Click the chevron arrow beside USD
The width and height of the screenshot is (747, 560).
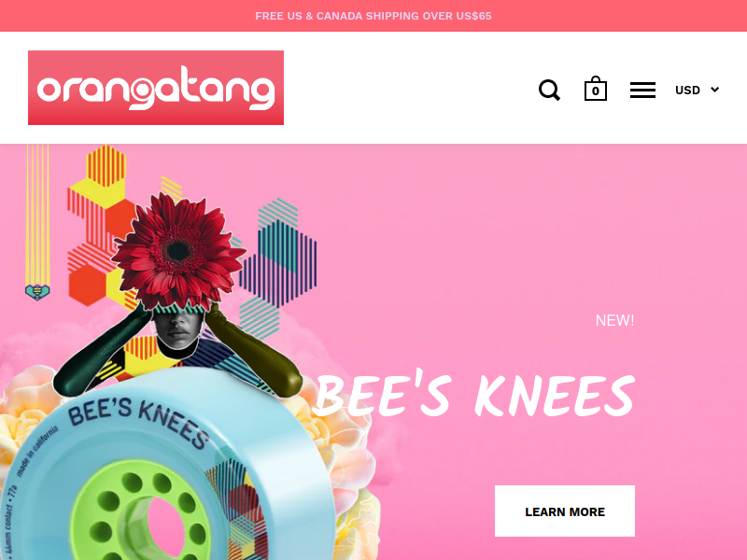tap(714, 90)
